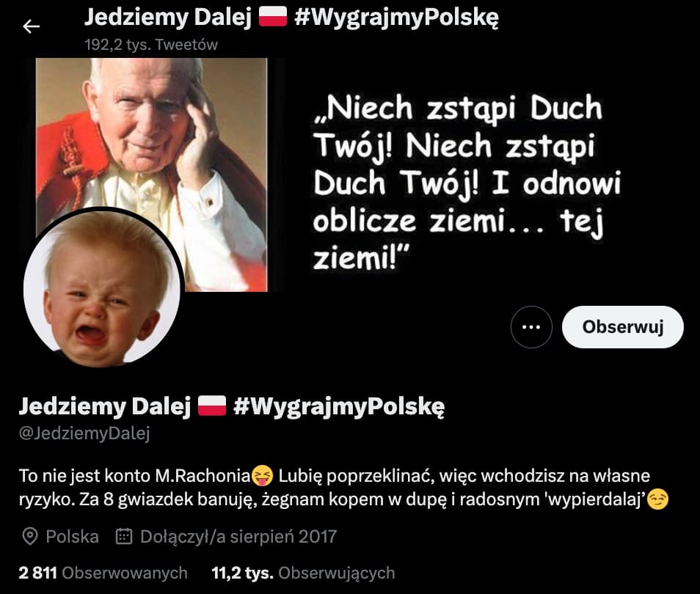Open the 11,2 tys. Obserwujących followers list
The width and height of the screenshot is (700, 594).
click(303, 573)
